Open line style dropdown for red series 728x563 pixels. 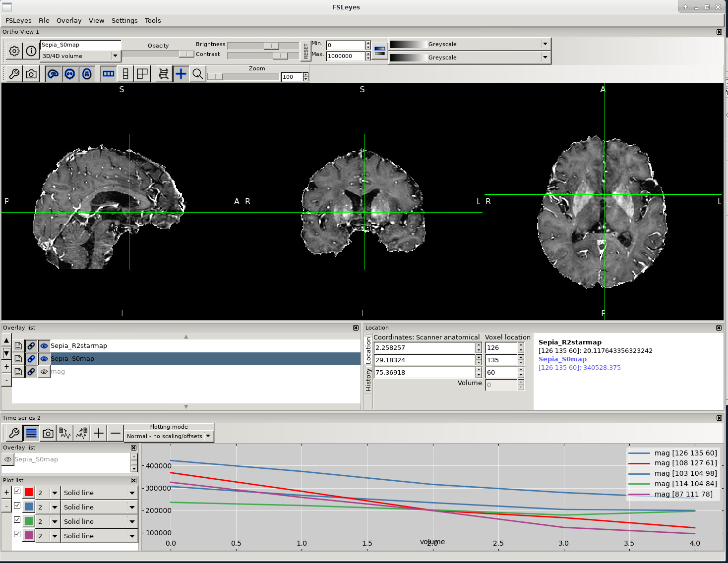pos(99,493)
